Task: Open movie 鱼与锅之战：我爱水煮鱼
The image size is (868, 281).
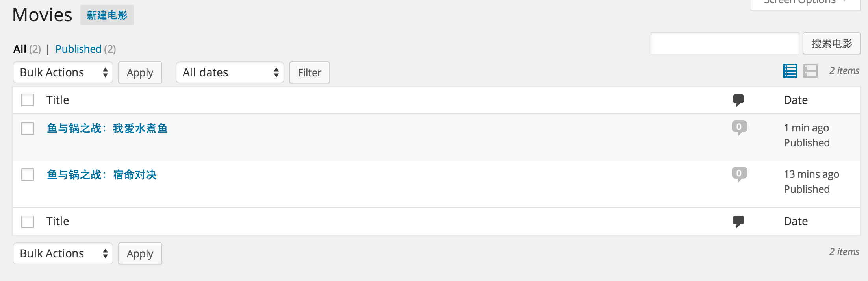Action: (x=107, y=128)
